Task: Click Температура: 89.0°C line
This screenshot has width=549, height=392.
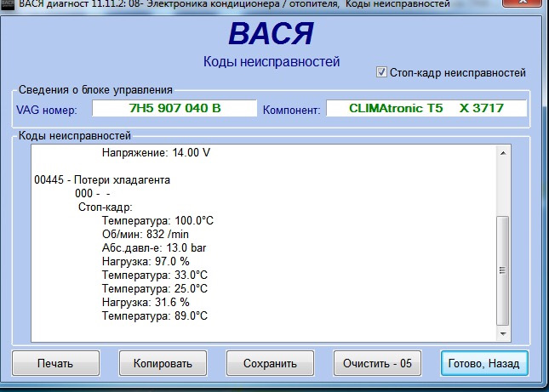Action: (x=155, y=316)
